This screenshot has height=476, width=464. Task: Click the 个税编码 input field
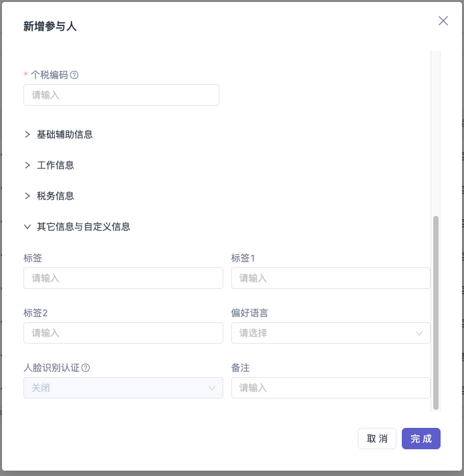tap(121, 95)
